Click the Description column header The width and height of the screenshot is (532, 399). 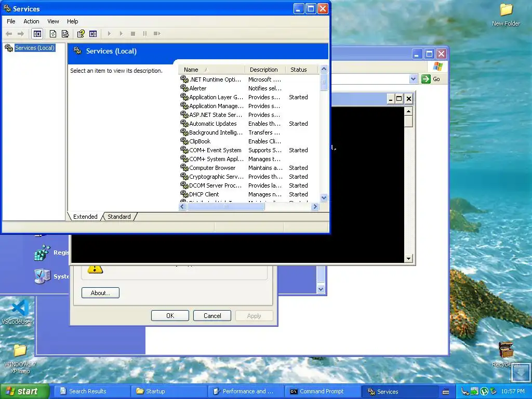click(x=265, y=70)
